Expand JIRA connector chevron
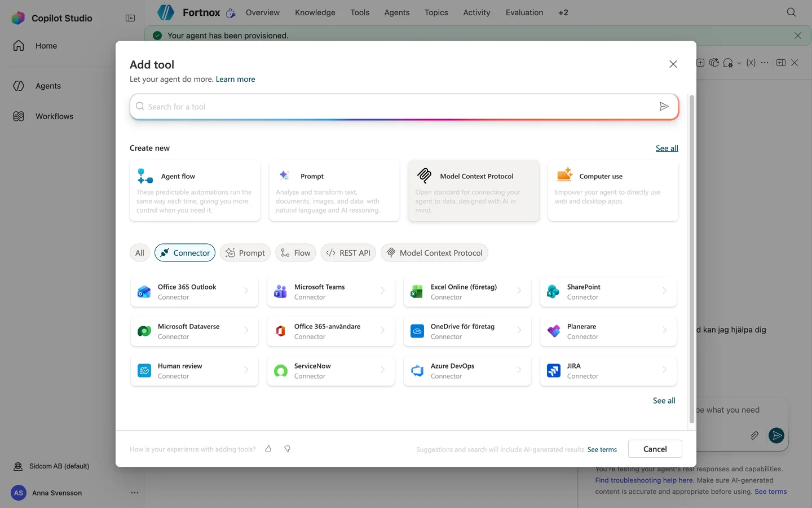812x508 pixels. pos(665,370)
